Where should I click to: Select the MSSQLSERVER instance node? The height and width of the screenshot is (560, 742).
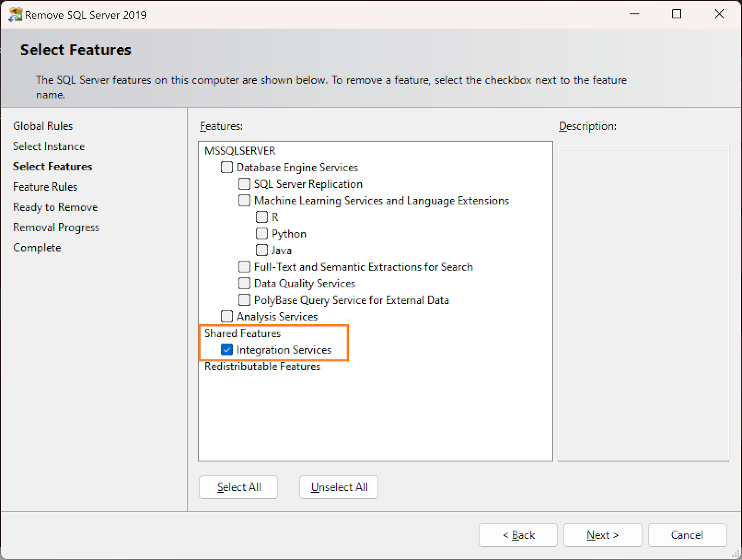tap(240, 151)
